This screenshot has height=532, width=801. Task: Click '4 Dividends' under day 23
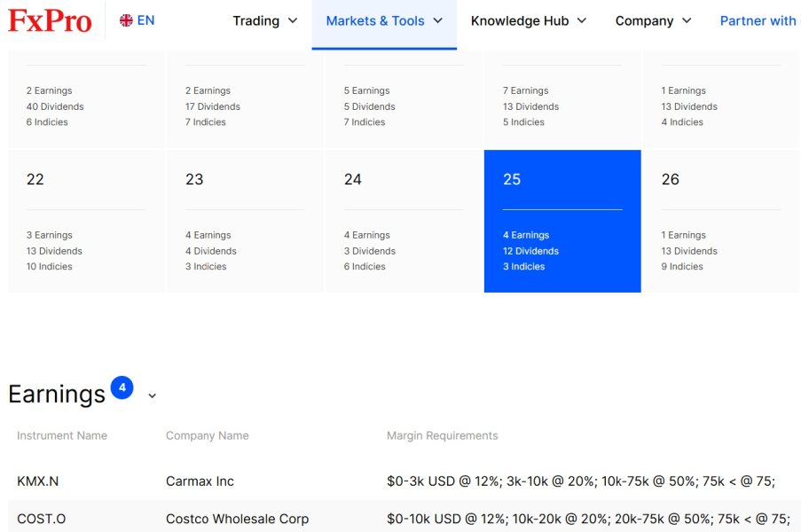click(x=211, y=251)
